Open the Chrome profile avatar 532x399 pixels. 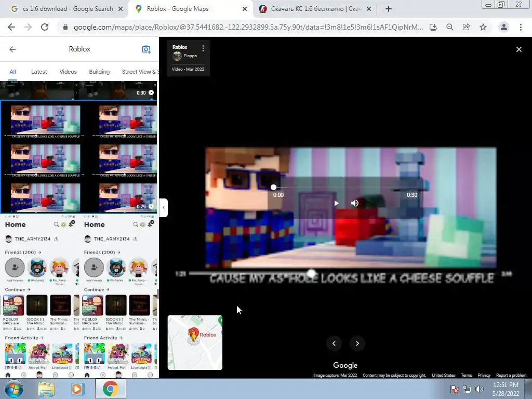point(504,27)
